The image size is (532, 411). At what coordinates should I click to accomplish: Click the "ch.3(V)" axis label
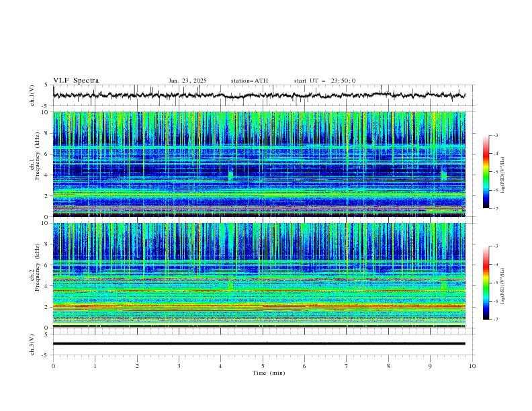click(32, 345)
